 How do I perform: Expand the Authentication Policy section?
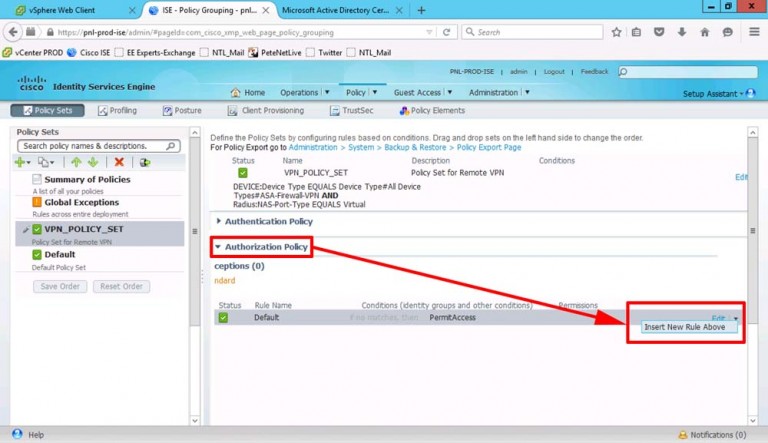[x=218, y=221]
